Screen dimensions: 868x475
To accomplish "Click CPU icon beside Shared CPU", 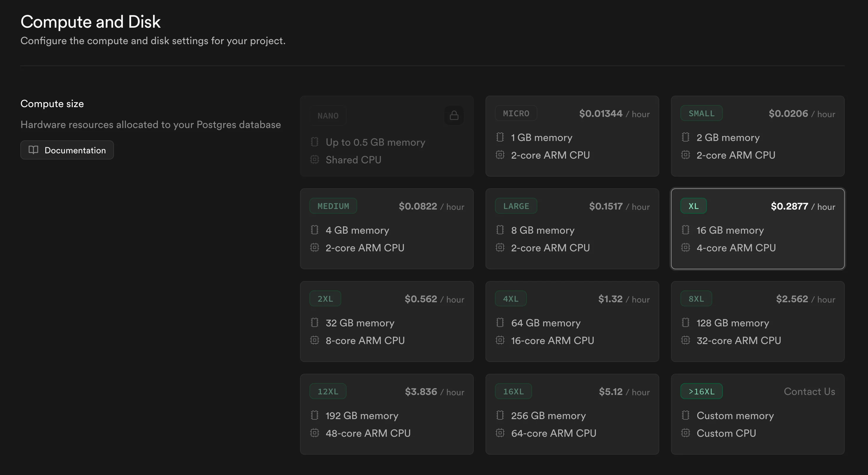I will click(x=314, y=160).
